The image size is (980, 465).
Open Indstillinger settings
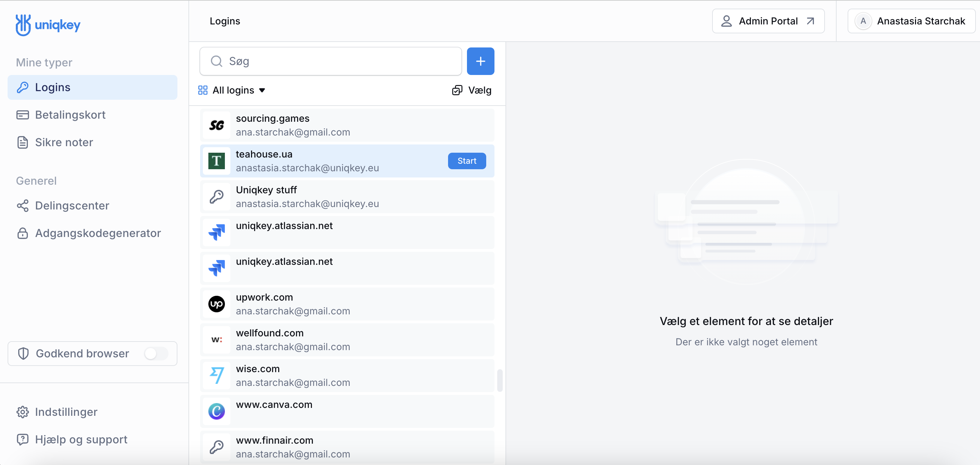66,412
